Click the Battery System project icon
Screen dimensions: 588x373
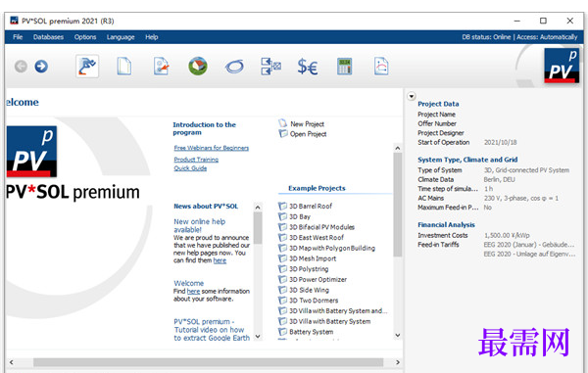point(283,332)
